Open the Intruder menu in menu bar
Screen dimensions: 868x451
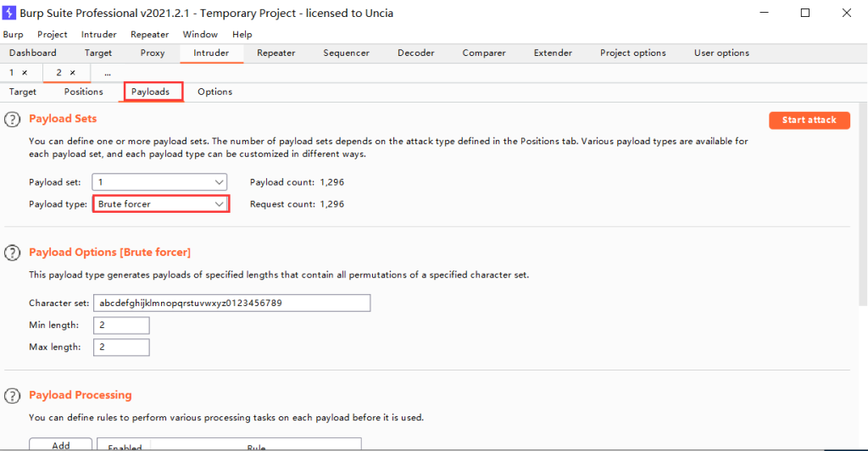point(99,35)
